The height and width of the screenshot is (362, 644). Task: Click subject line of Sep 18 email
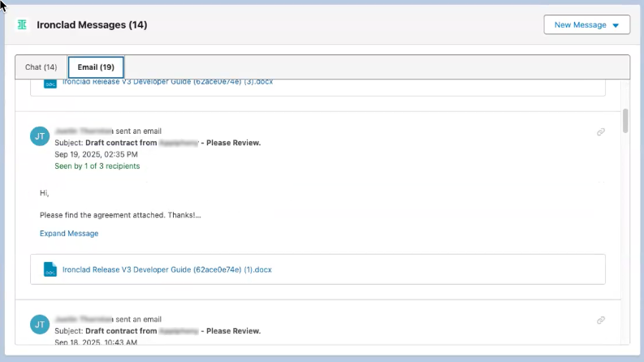tap(158, 331)
